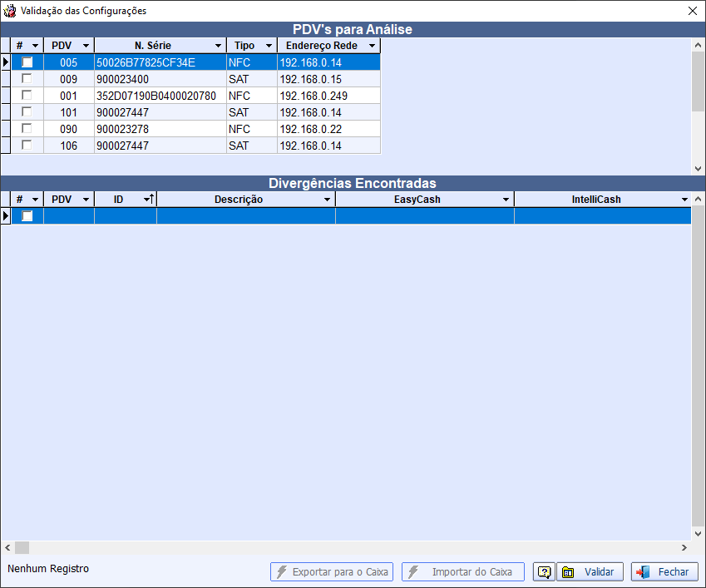
Task: Close the Validação das Configurações window
Action: (692, 11)
